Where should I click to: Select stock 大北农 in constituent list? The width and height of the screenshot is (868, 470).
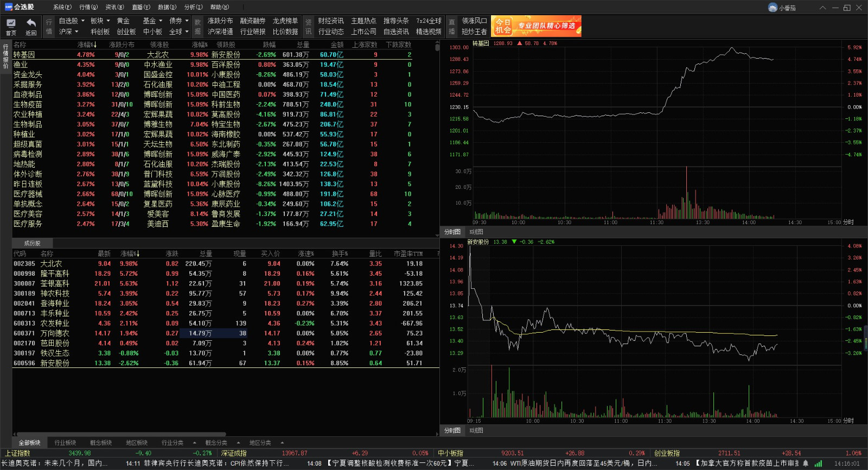click(225, 264)
